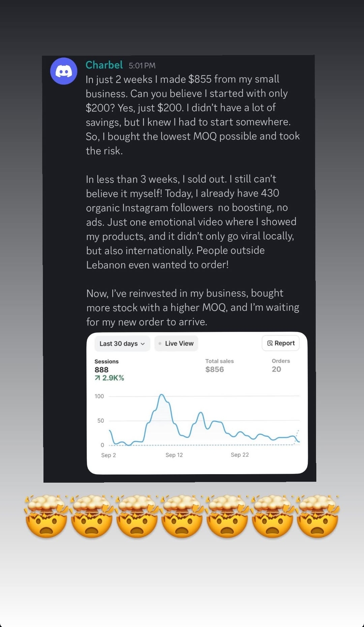Click the Discord logo avatar
The image size is (364, 627).
click(x=64, y=71)
